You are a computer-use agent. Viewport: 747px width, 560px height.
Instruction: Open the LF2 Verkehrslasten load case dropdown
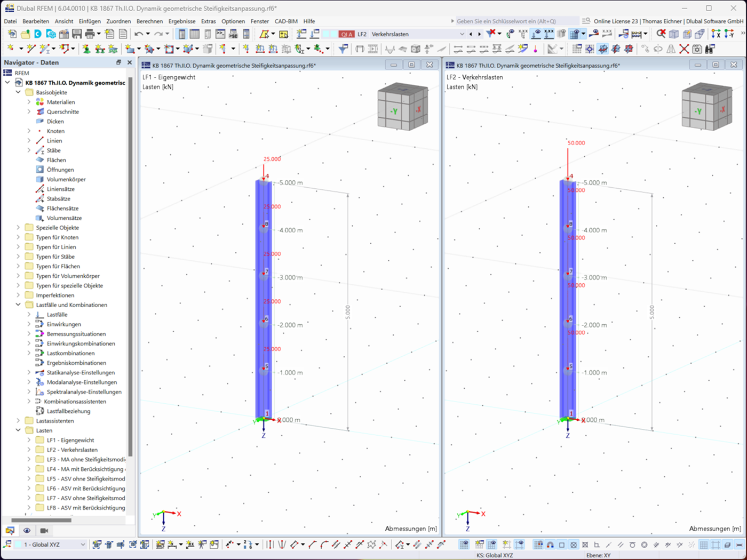[x=462, y=34]
